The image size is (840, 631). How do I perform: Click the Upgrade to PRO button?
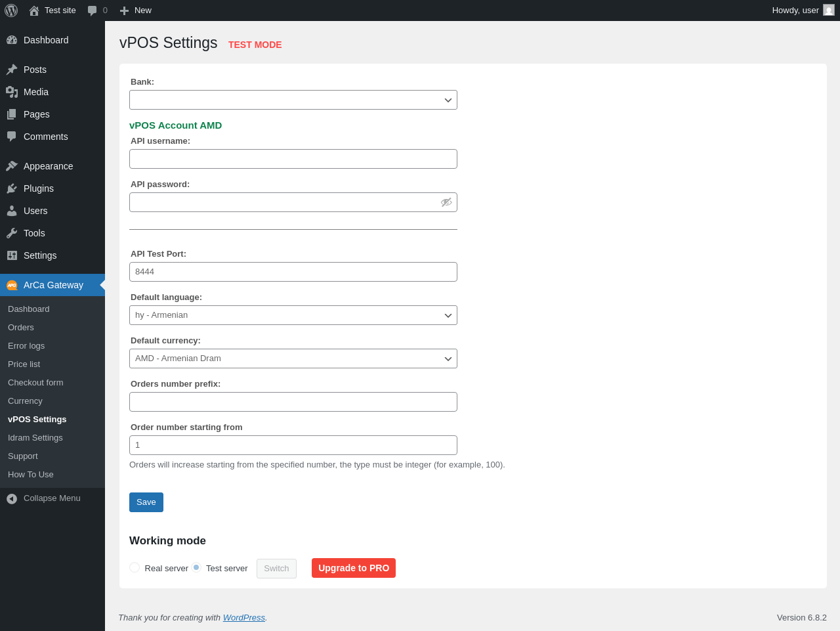pyautogui.click(x=354, y=568)
